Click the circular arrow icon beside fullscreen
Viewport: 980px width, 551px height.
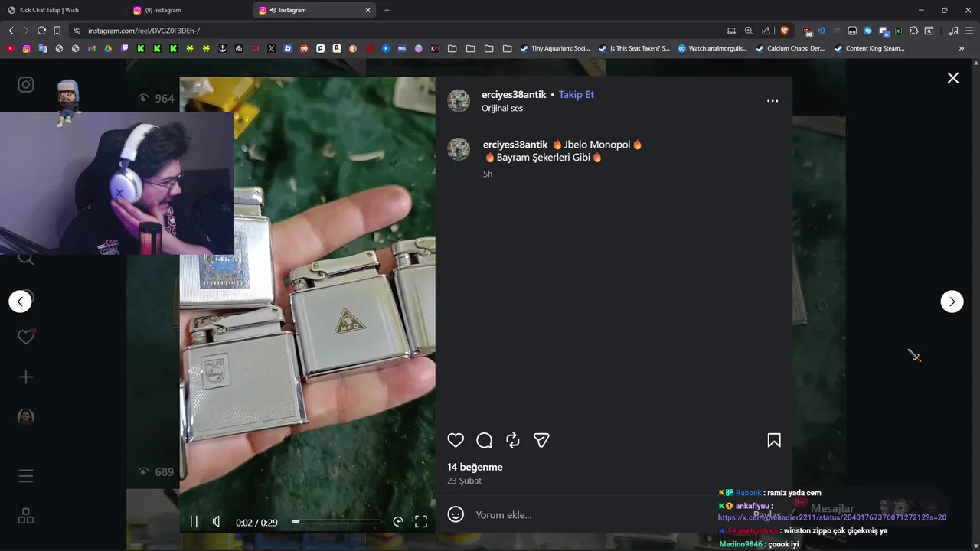pos(398,522)
